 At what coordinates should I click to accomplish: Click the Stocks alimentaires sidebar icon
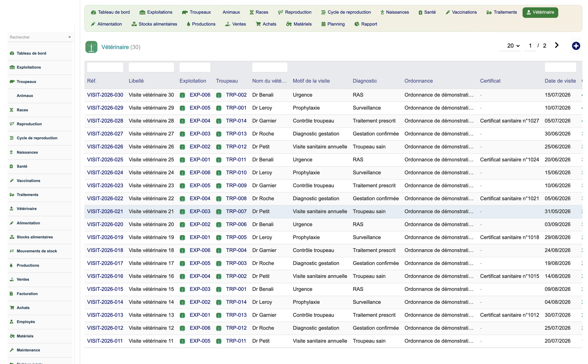click(x=12, y=237)
